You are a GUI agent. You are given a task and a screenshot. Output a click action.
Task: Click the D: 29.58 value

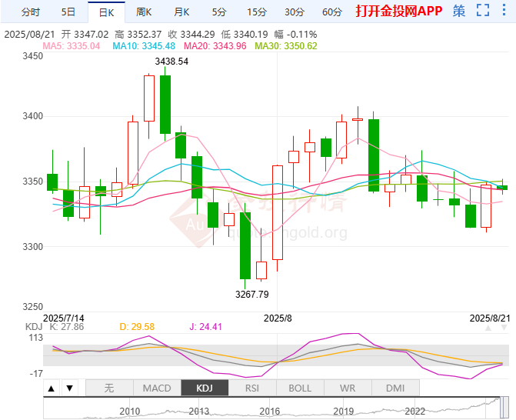click(137, 326)
